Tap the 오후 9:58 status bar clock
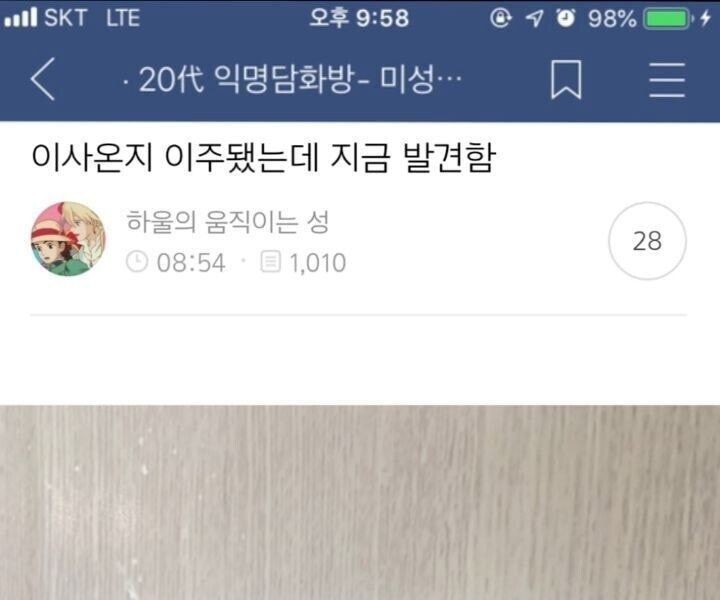720x600 pixels. click(x=359, y=18)
